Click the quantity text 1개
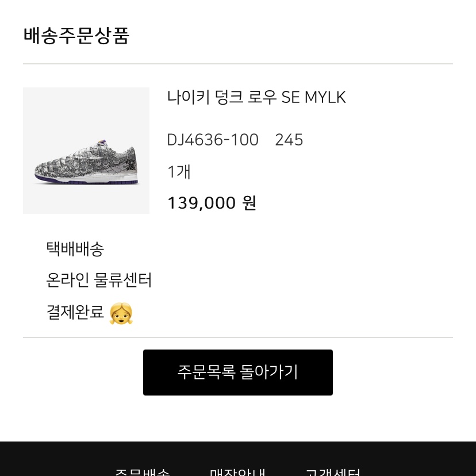This screenshot has width=476, height=476. 179,171
